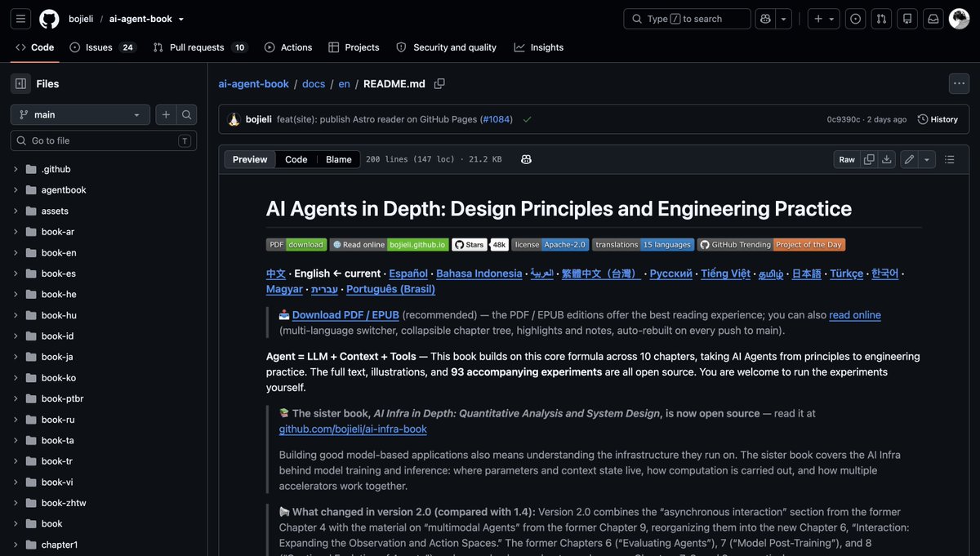Edit this file pencil icon
980x556 pixels.
click(909, 159)
